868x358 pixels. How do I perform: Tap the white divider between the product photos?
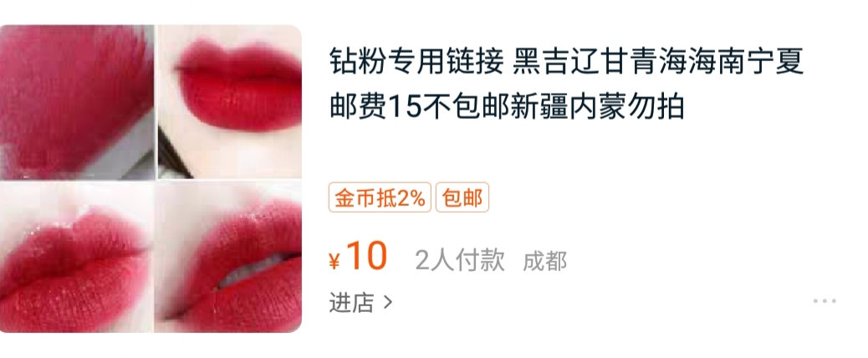click(x=156, y=102)
